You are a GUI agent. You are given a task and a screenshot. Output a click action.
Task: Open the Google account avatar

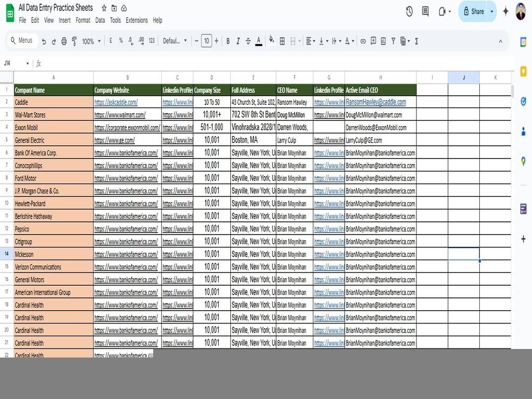[521, 11]
